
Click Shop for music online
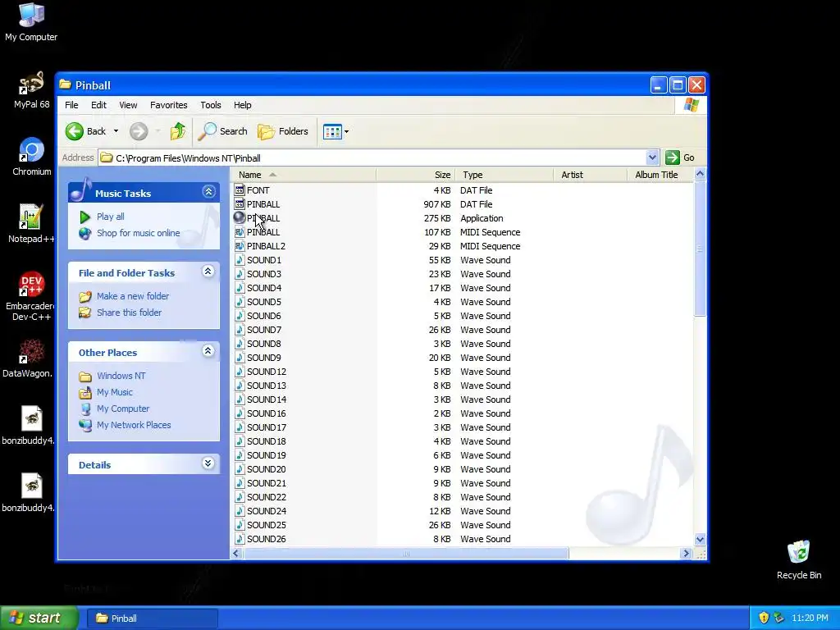point(138,233)
